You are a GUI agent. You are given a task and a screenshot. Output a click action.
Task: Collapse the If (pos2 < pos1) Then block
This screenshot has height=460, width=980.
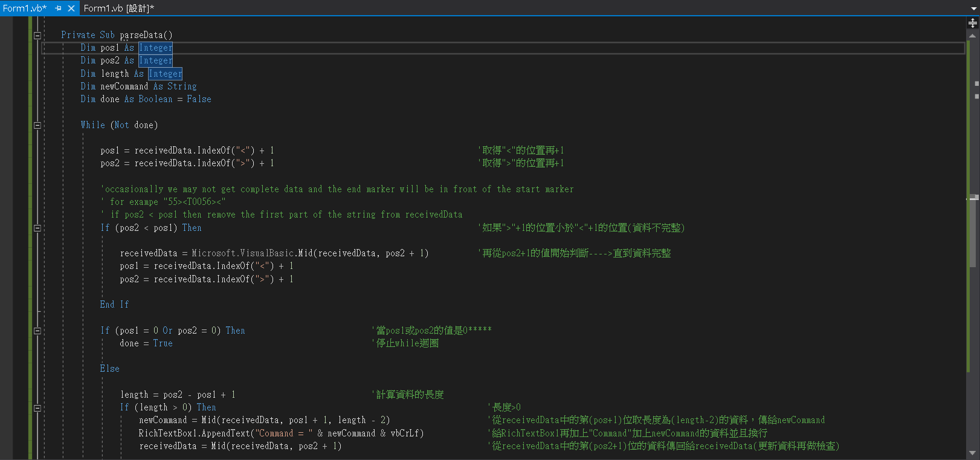pyautogui.click(x=37, y=228)
